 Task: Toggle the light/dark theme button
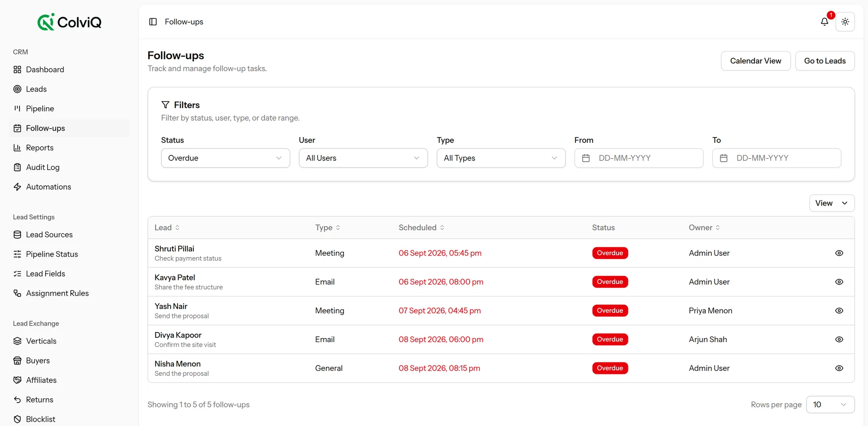845,22
